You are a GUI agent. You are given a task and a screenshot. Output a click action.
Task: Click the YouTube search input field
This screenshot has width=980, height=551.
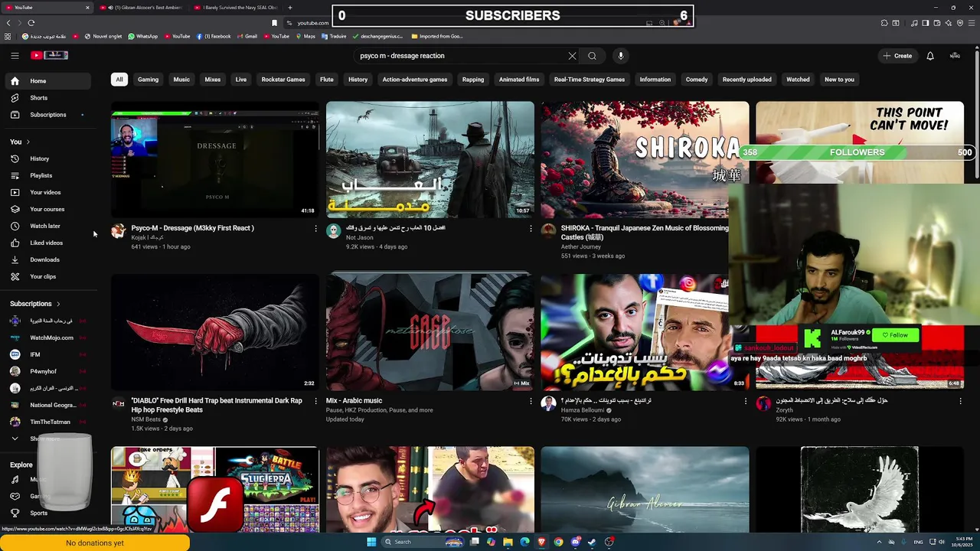click(x=459, y=56)
